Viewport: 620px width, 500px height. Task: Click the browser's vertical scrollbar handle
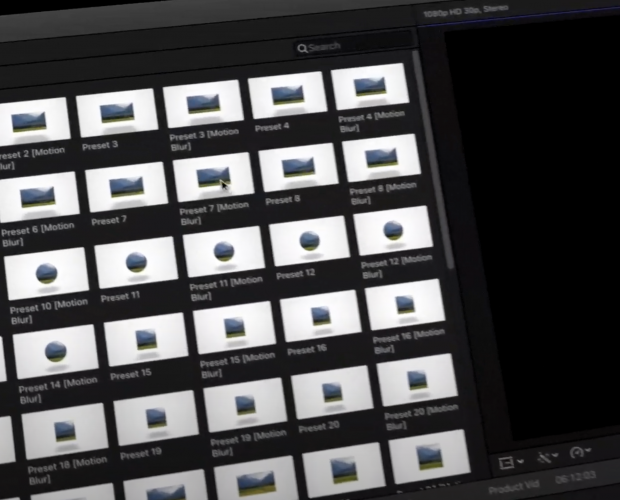(x=433, y=160)
